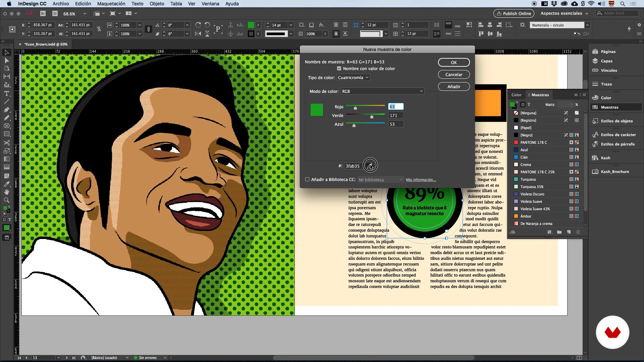The image size is (644, 362).
Task: Open Adobe Bridge via Br icon
Action: click(x=43, y=13)
